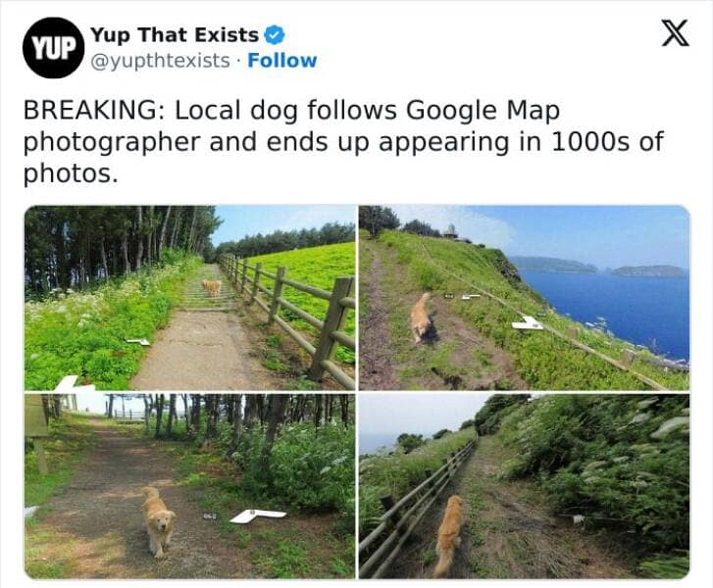Click the distant islands in the ocean photo

(597, 267)
